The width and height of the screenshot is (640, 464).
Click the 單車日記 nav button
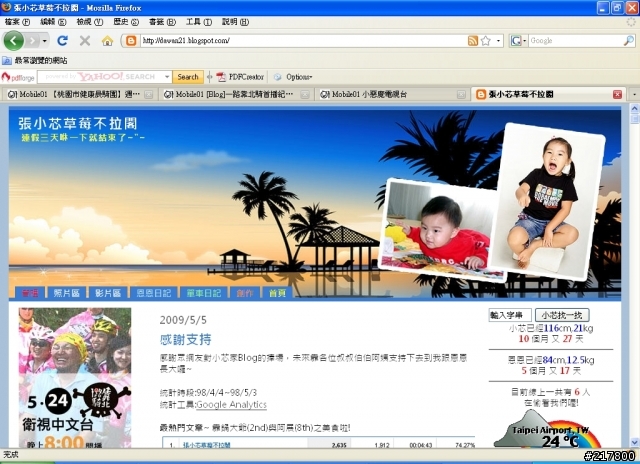203,293
